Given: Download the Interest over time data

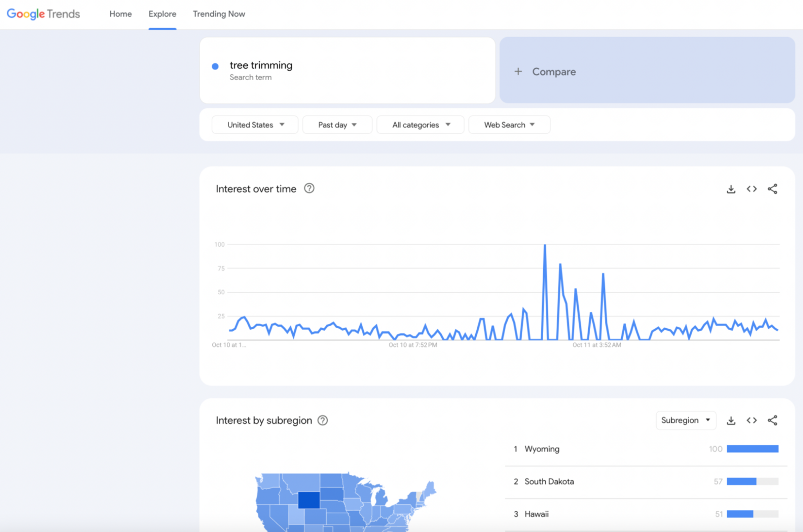Looking at the screenshot, I should coord(730,189).
